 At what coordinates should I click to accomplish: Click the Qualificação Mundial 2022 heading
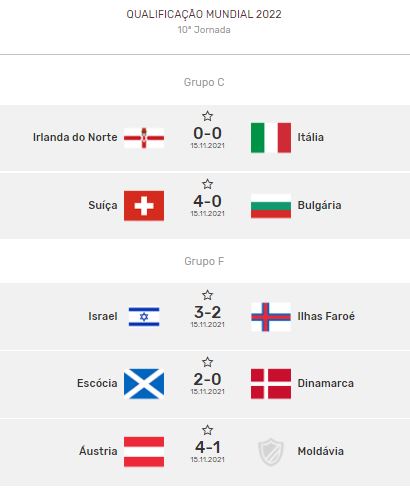(x=204, y=14)
